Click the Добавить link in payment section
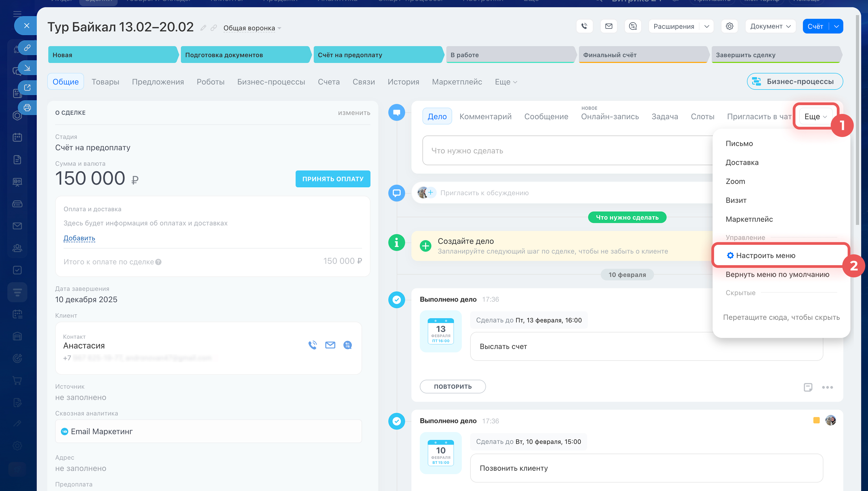This screenshot has height=491, width=868. tap(79, 238)
